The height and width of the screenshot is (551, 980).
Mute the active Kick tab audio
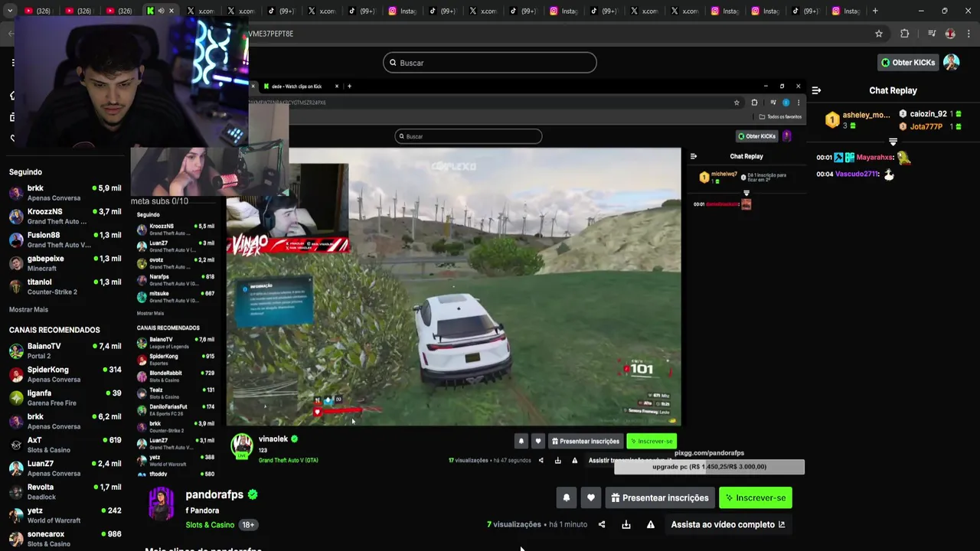(x=161, y=11)
